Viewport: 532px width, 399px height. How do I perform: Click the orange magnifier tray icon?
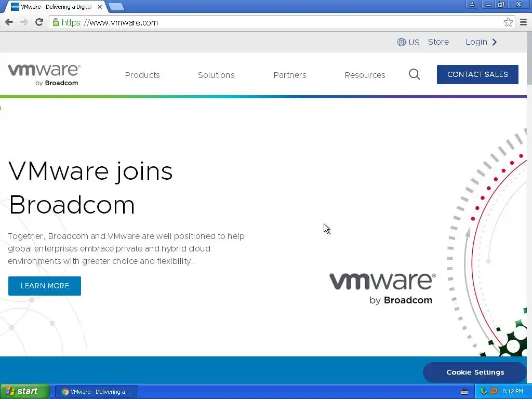pyautogui.click(x=494, y=391)
